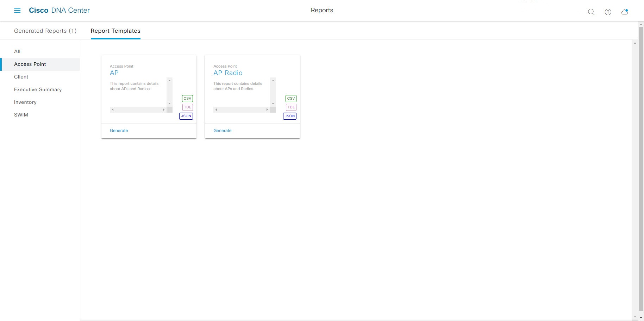Click the Cisco DNA Center logo
The height and width of the screenshot is (321, 644).
tap(59, 11)
